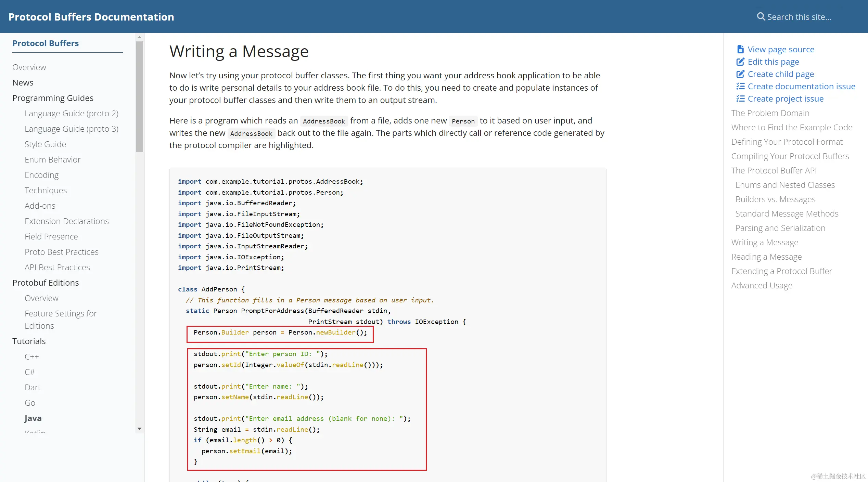Click the View page source document icon
The height and width of the screenshot is (482, 868).
coord(740,50)
